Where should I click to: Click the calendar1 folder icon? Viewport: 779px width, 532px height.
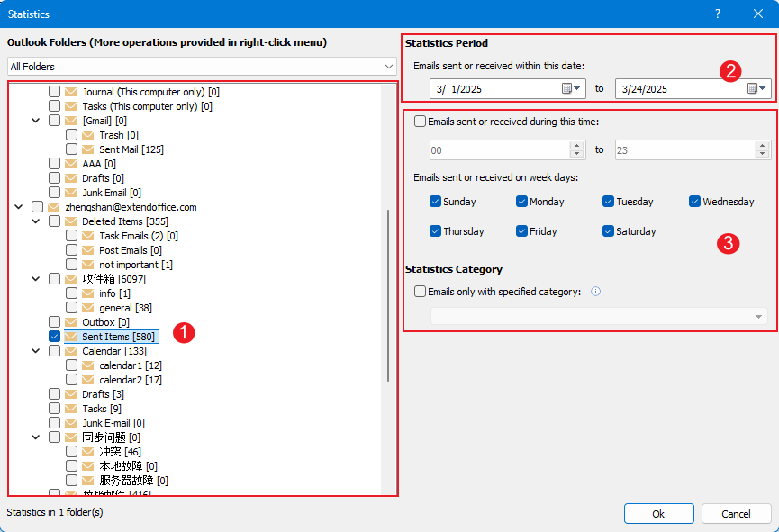point(88,365)
